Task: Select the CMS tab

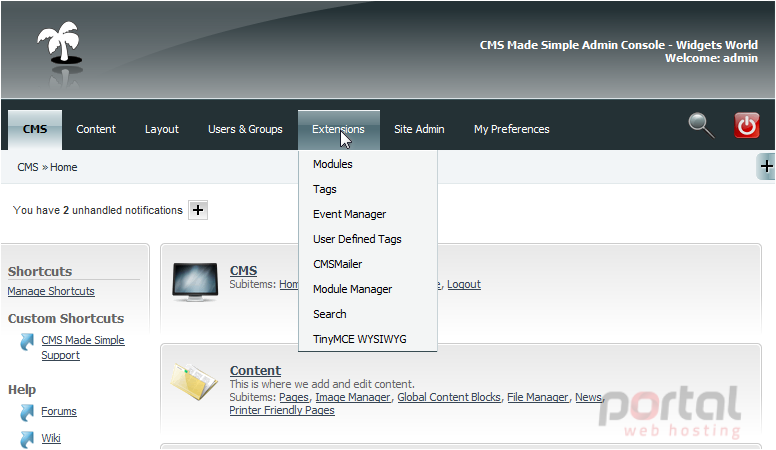Action: tap(35, 129)
